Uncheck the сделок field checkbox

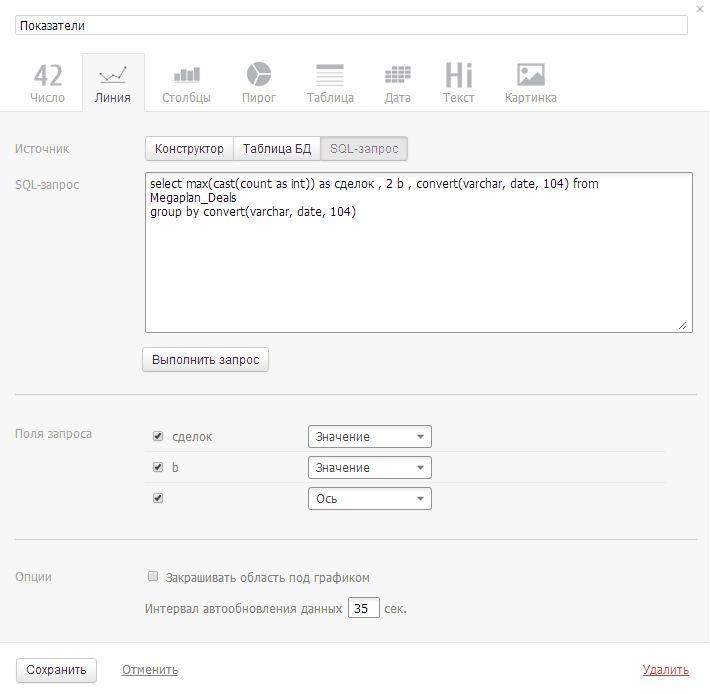click(158, 437)
